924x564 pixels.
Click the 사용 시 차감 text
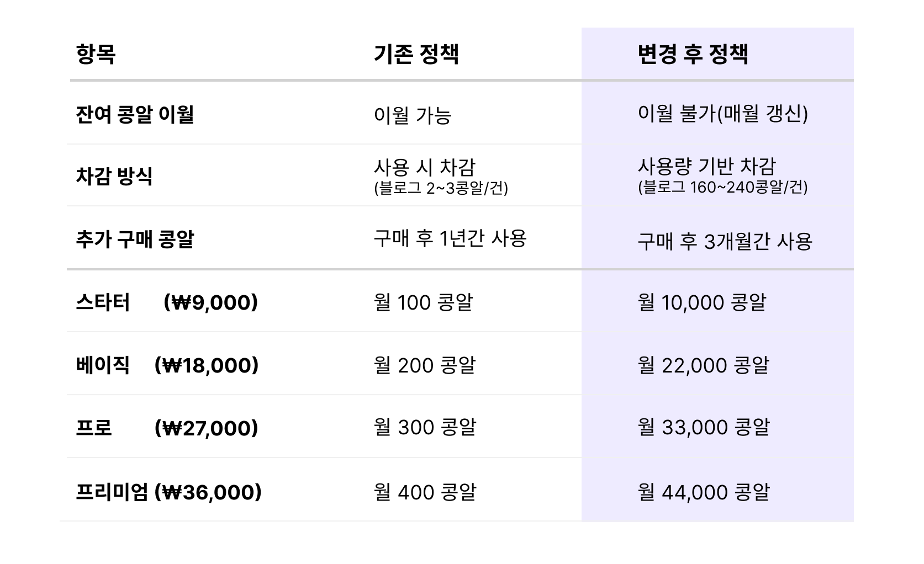[x=425, y=167]
